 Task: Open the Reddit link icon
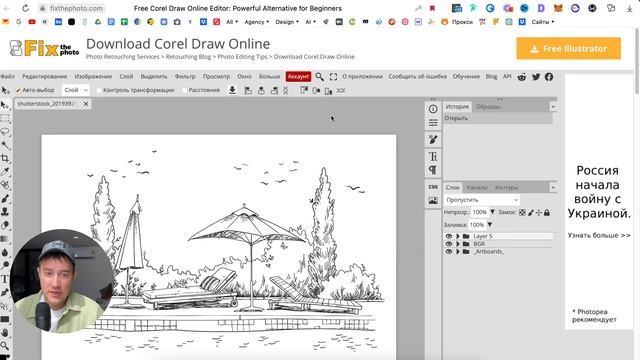pos(522,77)
